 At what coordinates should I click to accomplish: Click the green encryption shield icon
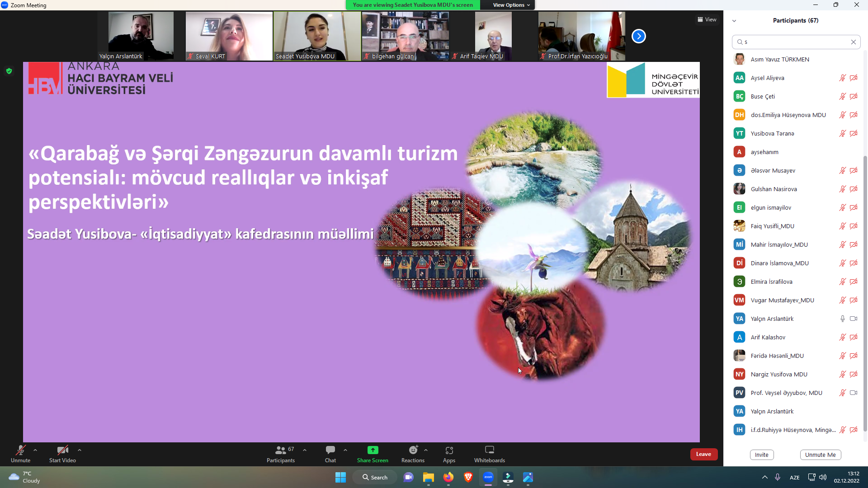pos(9,71)
